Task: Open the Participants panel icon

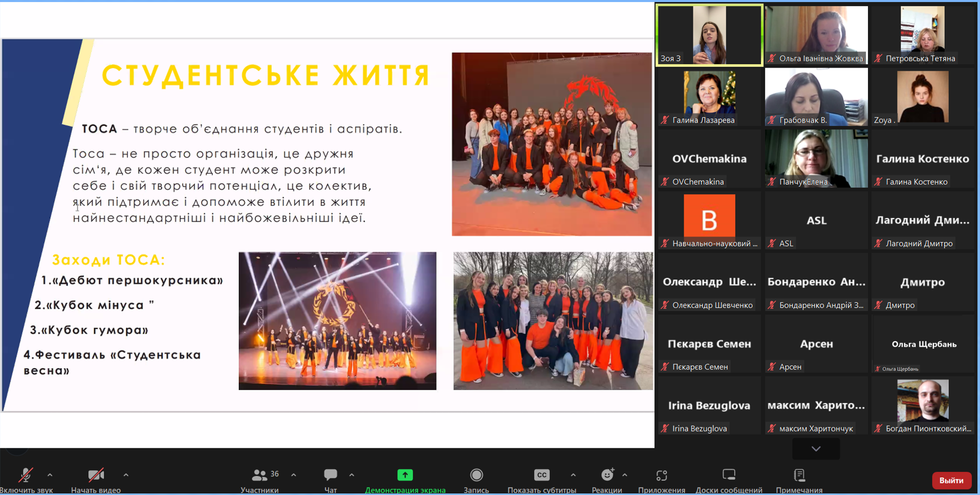Action: [x=259, y=475]
